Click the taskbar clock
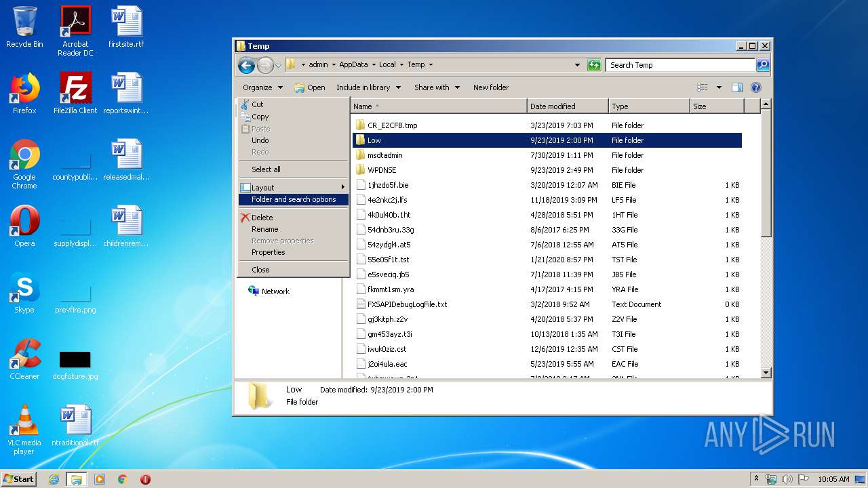 tap(833, 479)
